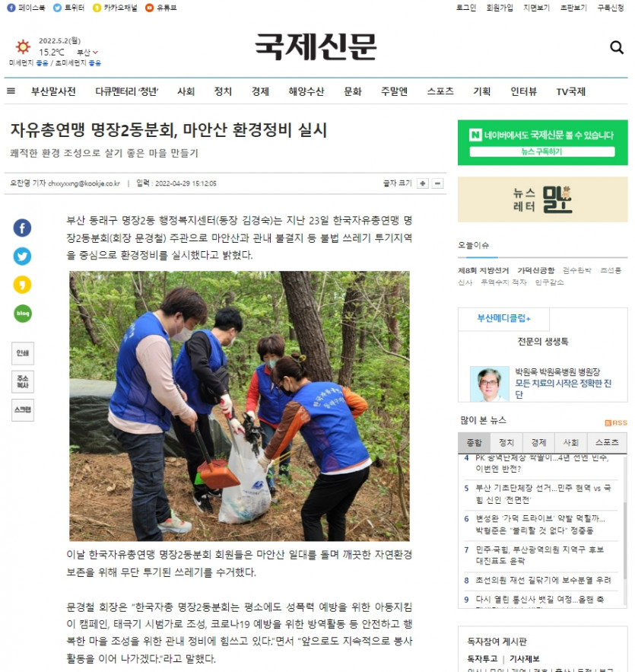The height and width of the screenshot is (672, 635).
Task: Click the 인쇄 print button
Action: pyautogui.click(x=23, y=353)
